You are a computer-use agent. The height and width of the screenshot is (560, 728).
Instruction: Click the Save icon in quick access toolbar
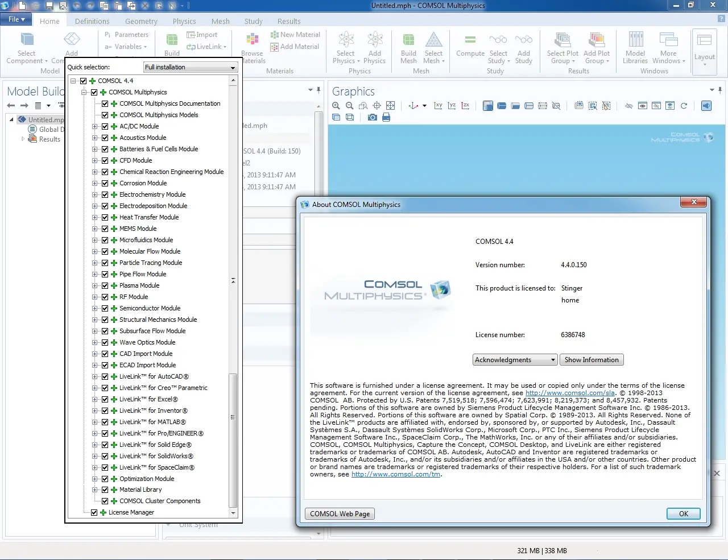click(x=49, y=6)
